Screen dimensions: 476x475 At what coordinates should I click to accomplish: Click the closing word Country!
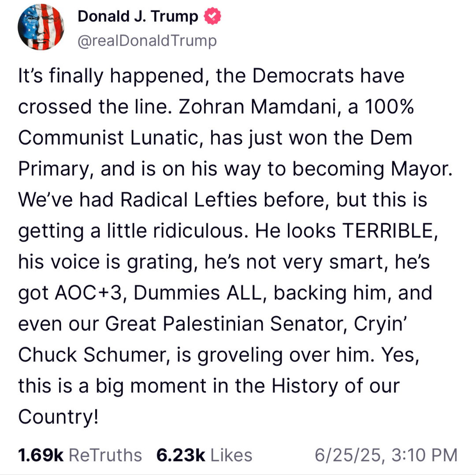pos(58,417)
